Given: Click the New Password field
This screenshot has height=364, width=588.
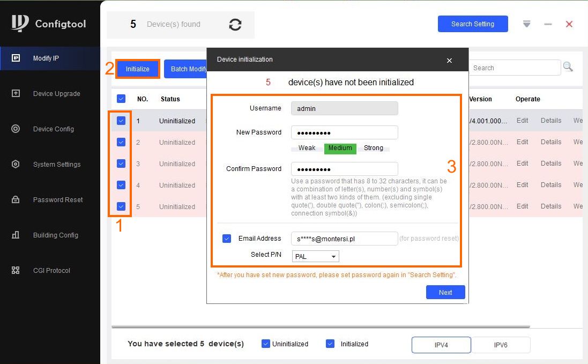Looking at the screenshot, I should tap(344, 132).
